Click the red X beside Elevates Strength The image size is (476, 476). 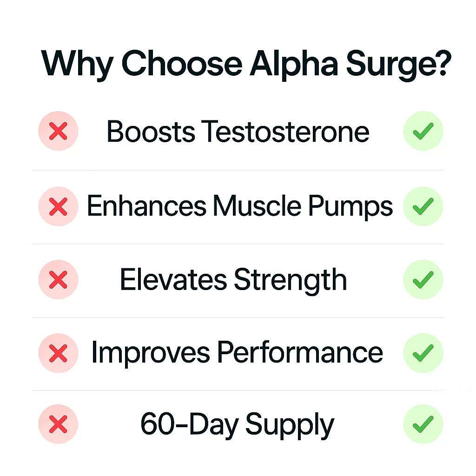(x=58, y=279)
